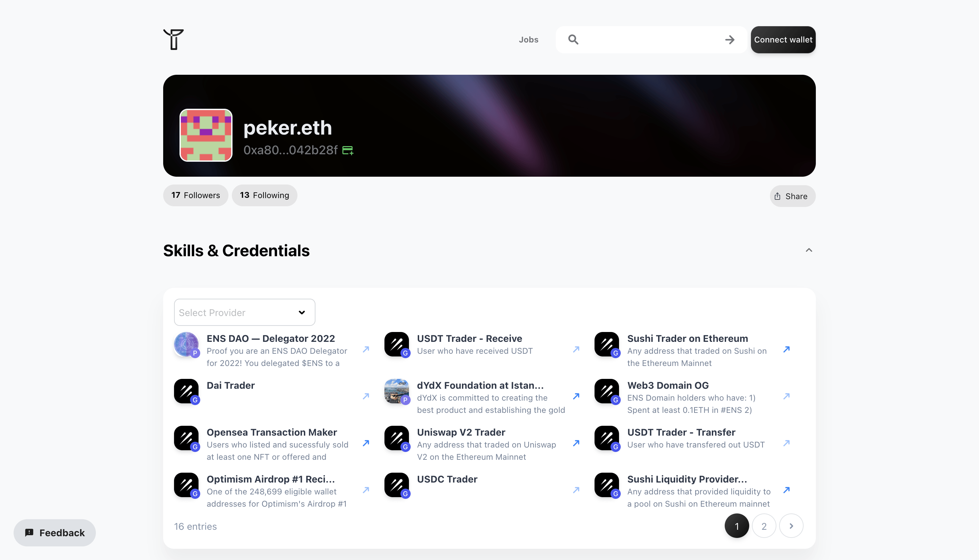Open Uniswap V2 Trader external link arrow
The width and height of the screenshot is (979, 560).
(576, 443)
